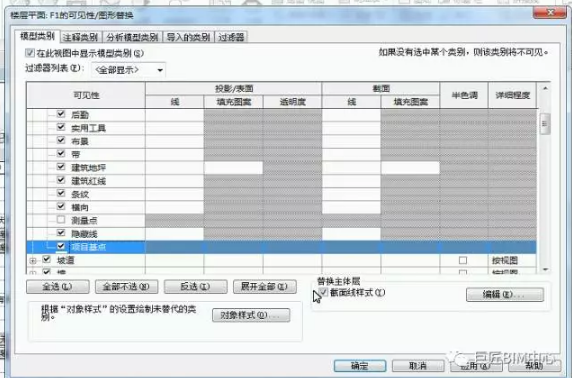This screenshot has height=378, width=572.
Task: Click the 透明度 column header
Action: point(292,101)
